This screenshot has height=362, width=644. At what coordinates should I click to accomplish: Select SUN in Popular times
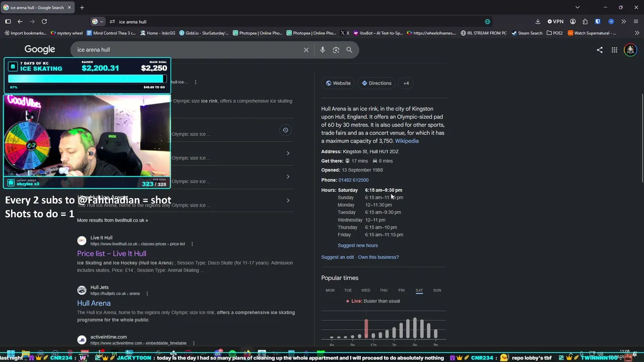437,290
